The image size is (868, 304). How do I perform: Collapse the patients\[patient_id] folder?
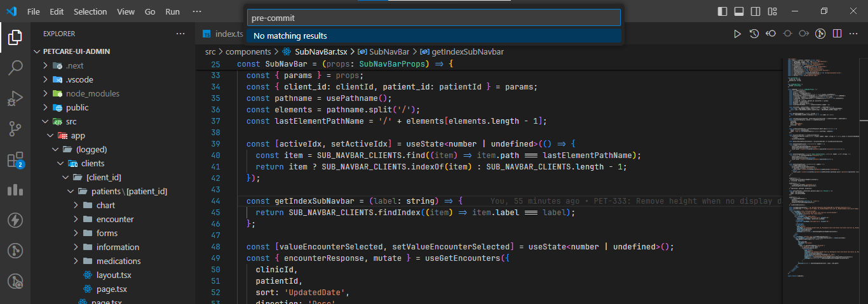(x=71, y=191)
